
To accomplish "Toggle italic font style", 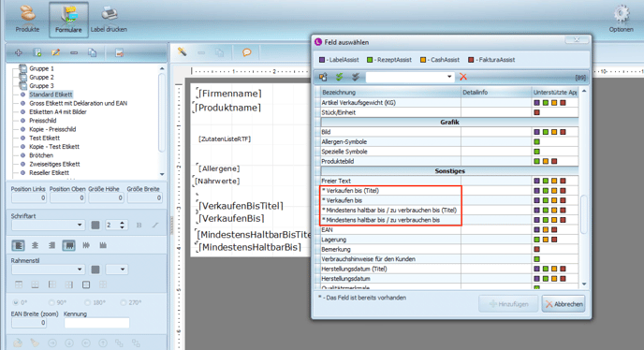I will pyautogui.click(x=155, y=226).
